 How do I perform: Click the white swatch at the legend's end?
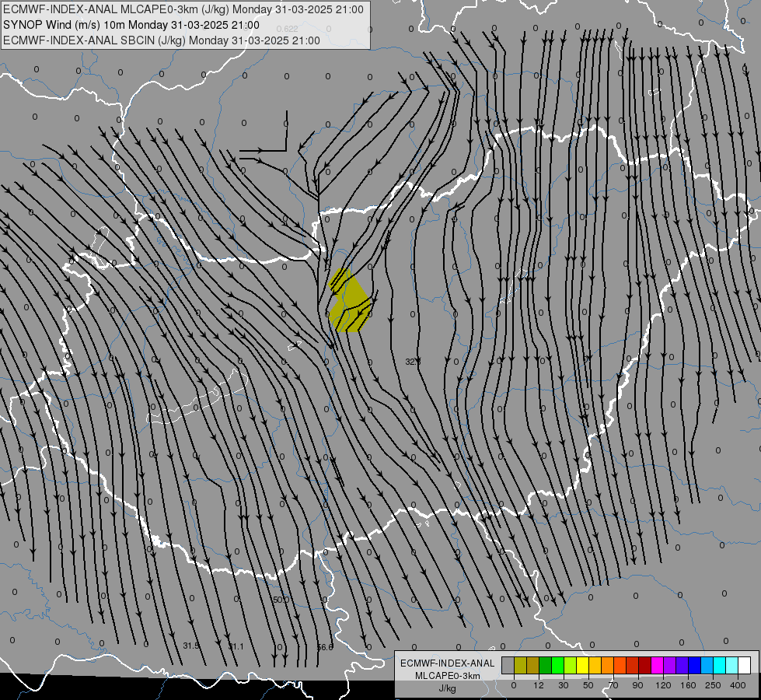(x=744, y=665)
